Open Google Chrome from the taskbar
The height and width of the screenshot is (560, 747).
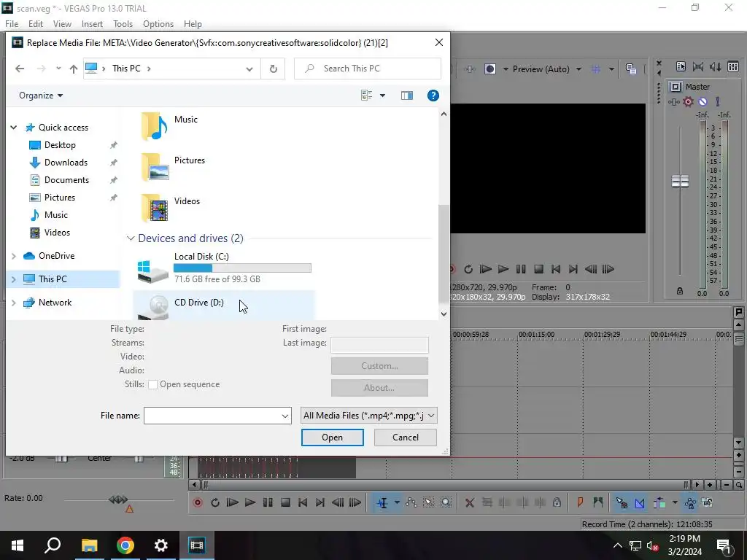(125, 545)
